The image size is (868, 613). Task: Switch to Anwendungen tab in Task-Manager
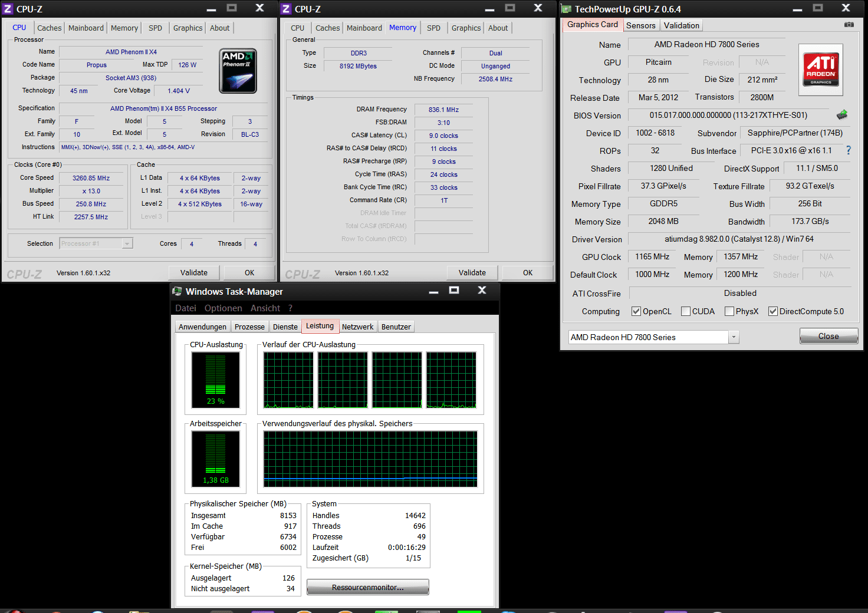(x=202, y=327)
